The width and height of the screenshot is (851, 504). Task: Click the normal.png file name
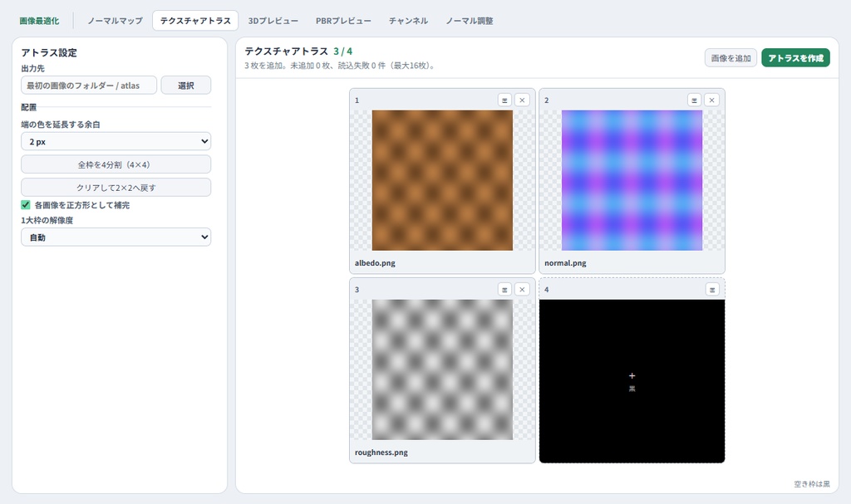click(x=565, y=262)
